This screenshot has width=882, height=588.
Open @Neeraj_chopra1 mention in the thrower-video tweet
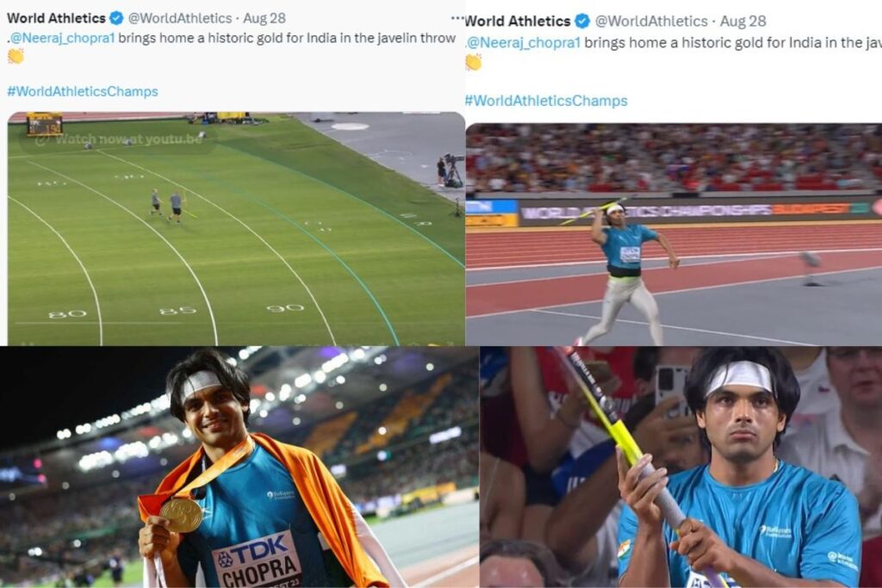525,43
